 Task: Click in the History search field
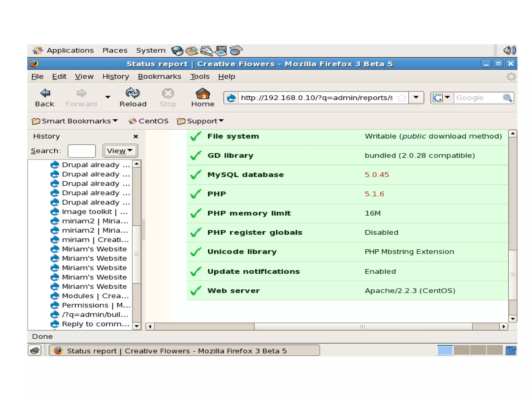point(82,151)
